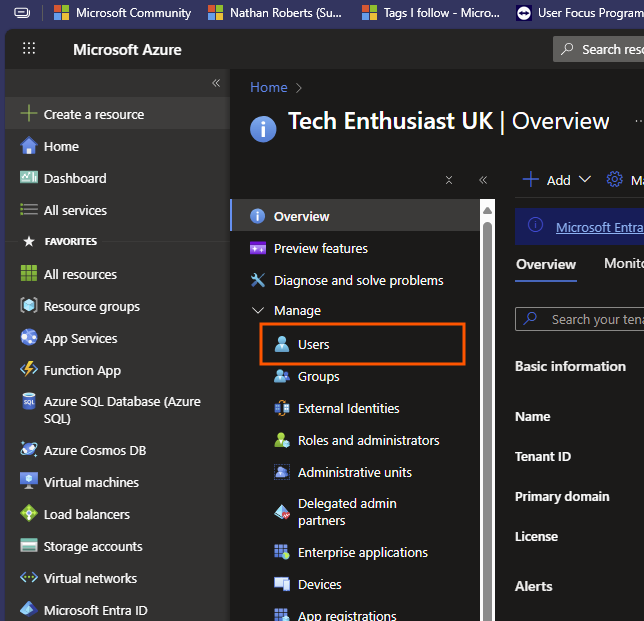Follow the Microsoft Entra banner link
The height and width of the screenshot is (621, 644).
(598, 227)
